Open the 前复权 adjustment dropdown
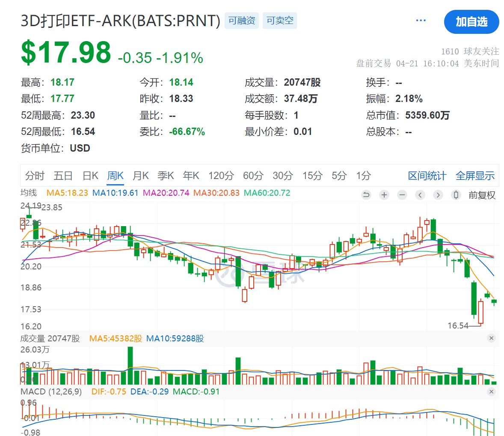Viewport: 504px width, 436px height. (482, 195)
